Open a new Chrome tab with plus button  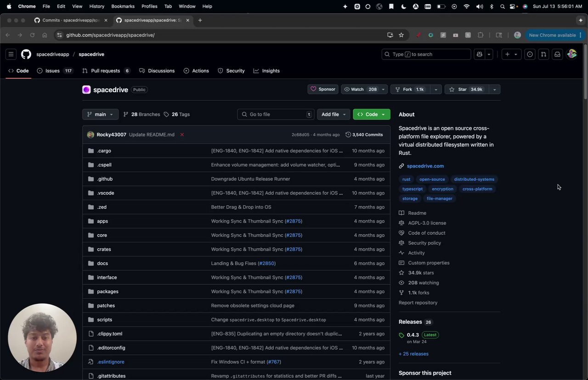pyautogui.click(x=200, y=20)
